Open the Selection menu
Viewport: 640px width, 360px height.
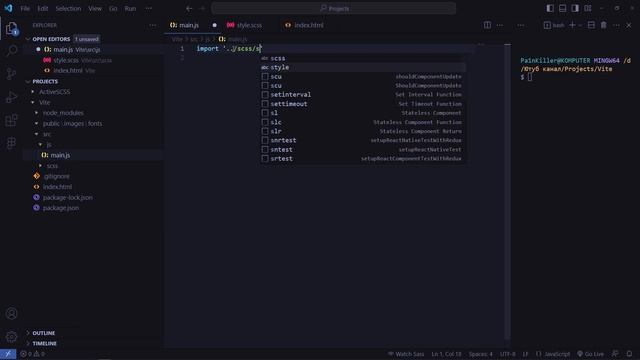(x=68, y=8)
